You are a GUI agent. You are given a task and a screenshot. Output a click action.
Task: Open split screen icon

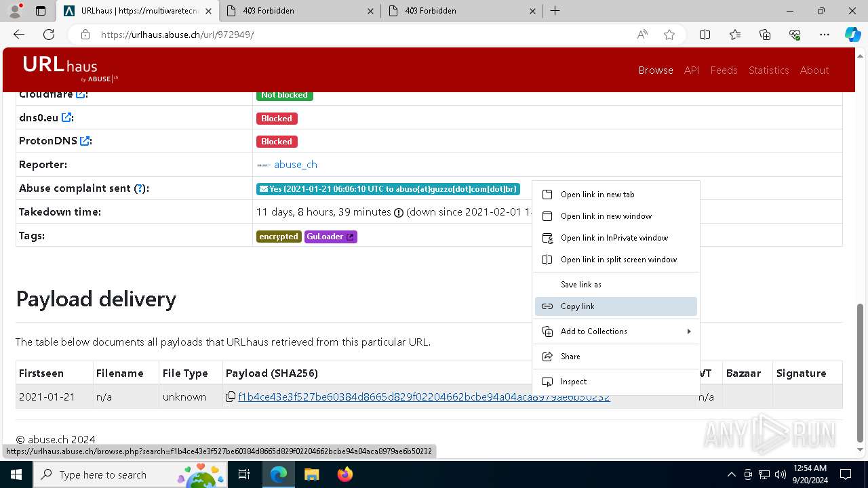(x=705, y=35)
